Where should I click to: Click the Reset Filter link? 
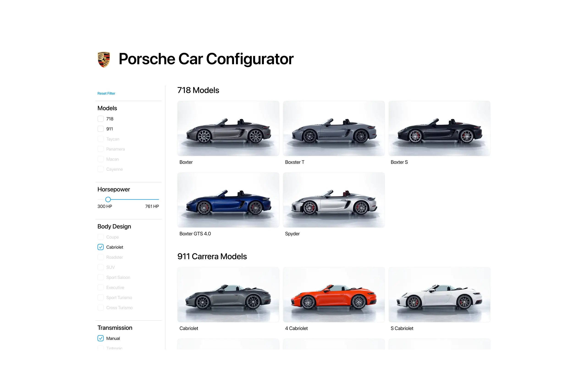pos(106,94)
